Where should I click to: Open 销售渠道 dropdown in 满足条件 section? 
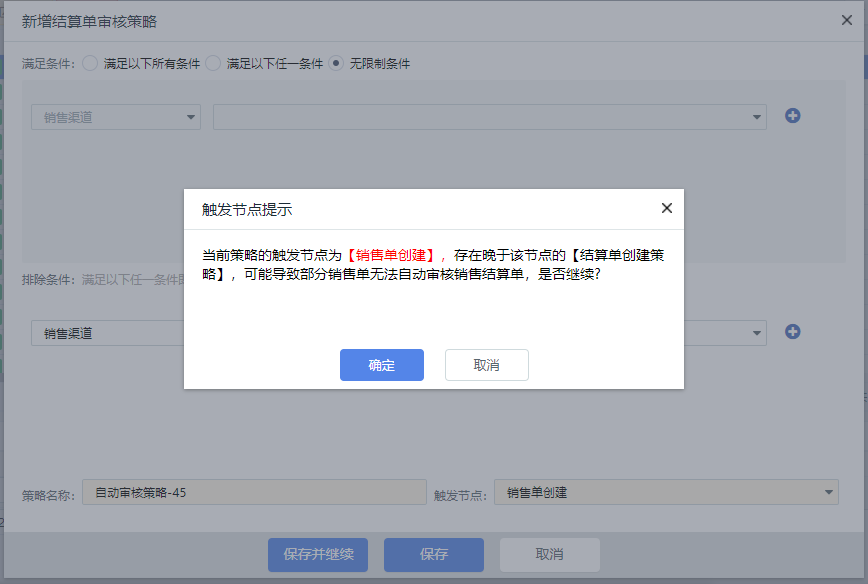pyautogui.click(x=116, y=117)
